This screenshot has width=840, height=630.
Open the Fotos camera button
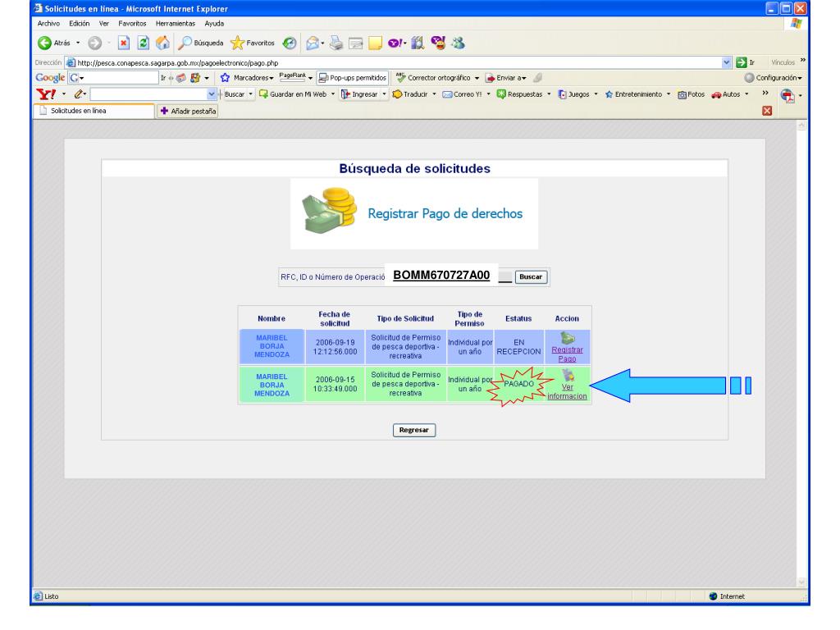[691, 94]
